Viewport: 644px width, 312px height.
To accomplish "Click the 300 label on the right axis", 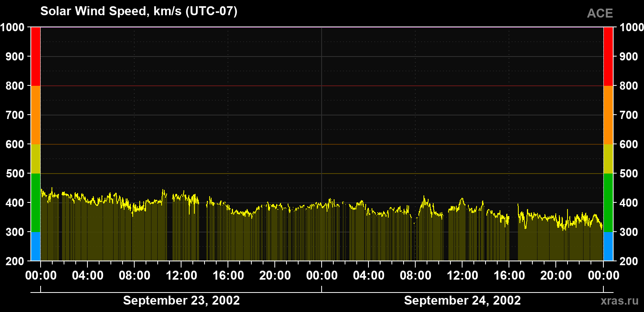I will click(x=629, y=232).
